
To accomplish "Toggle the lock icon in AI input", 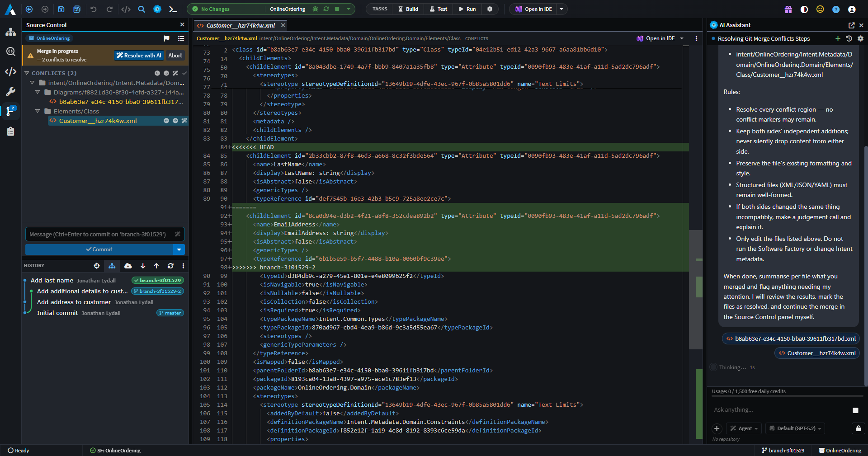I will pos(859,428).
